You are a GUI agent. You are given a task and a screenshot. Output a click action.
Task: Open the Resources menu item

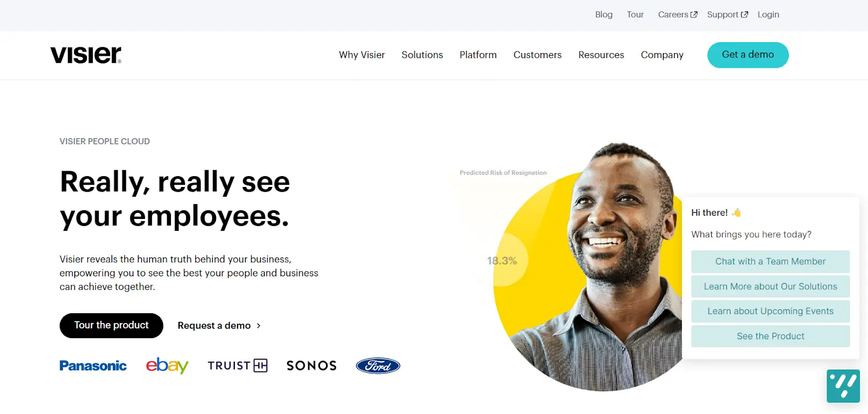point(601,55)
